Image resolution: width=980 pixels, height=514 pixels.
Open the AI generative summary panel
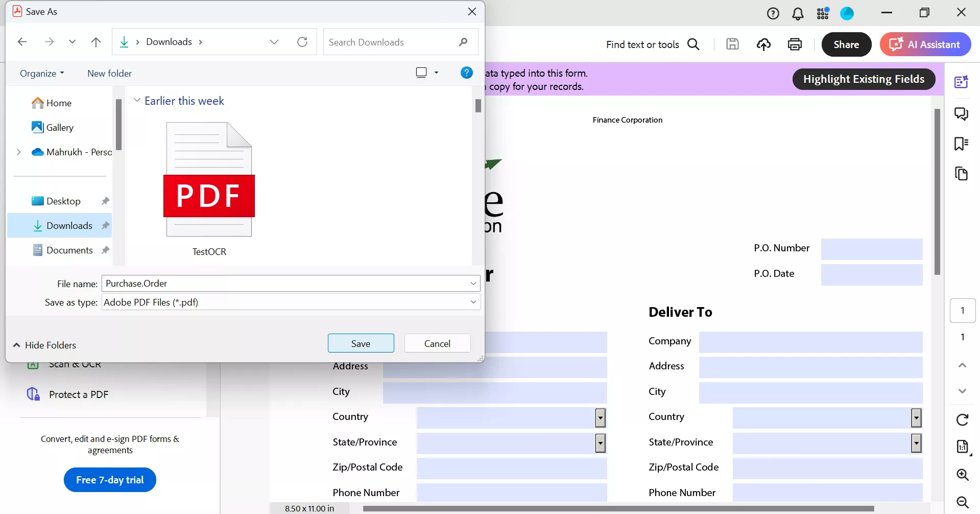click(962, 81)
